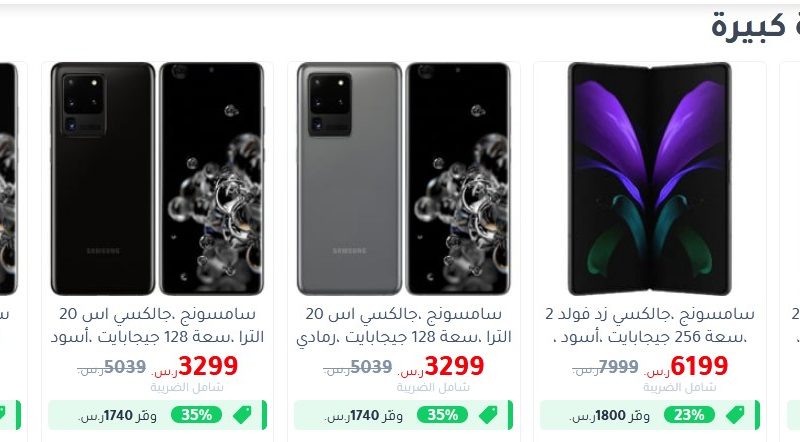
Task: Click the 6199 price on Z Fold 2
Action: [x=699, y=366]
